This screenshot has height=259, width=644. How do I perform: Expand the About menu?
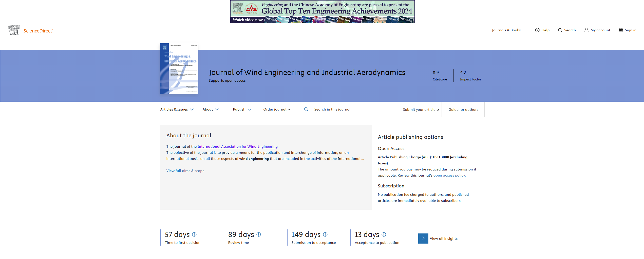pyautogui.click(x=211, y=109)
